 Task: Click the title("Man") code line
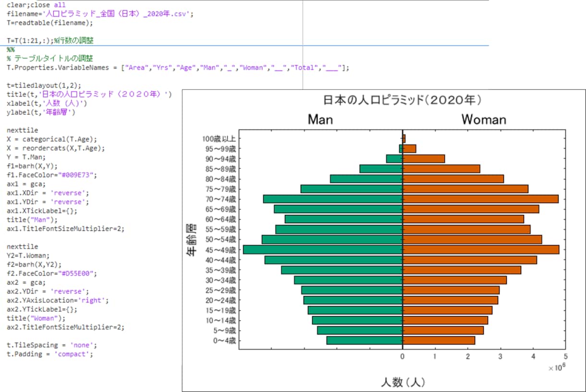32,220
